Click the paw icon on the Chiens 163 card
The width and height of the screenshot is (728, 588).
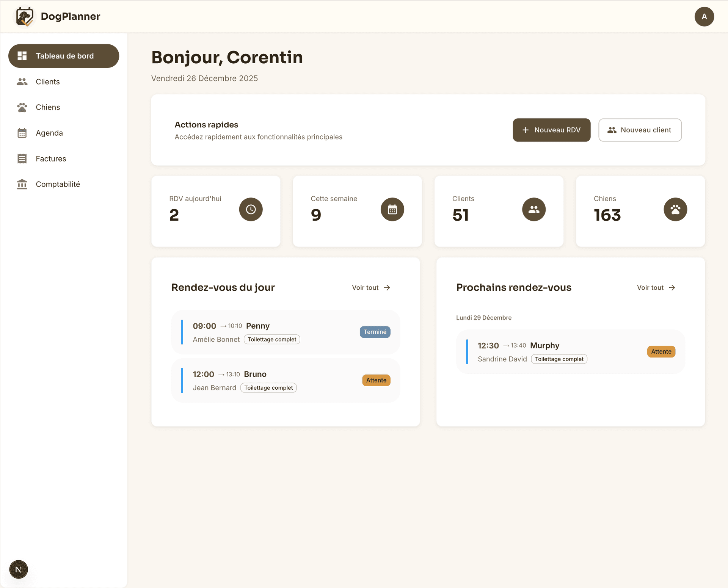coord(675,209)
